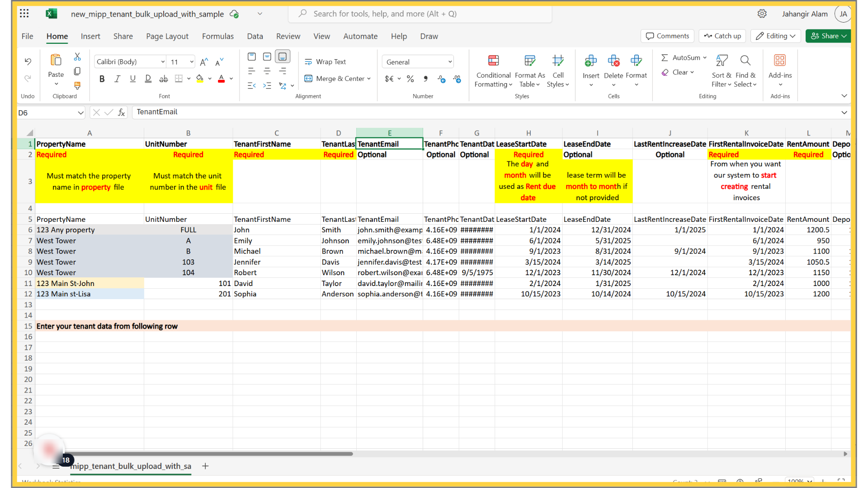The height and width of the screenshot is (488, 868).
Task: Click the green Share button
Action: click(x=828, y=36)
